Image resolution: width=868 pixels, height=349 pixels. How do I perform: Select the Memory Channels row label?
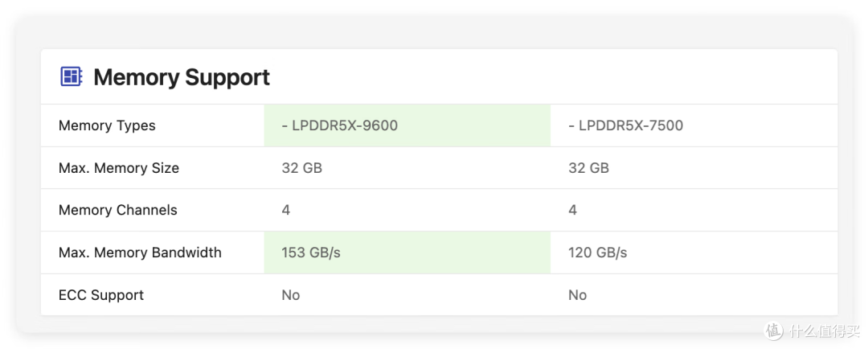tap(118, 211)
